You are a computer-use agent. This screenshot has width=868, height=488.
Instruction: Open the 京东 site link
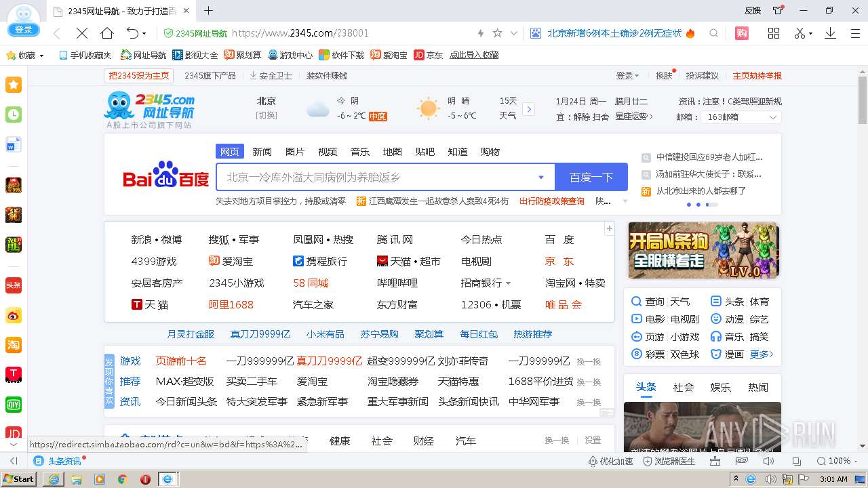[x=560, y=261]
